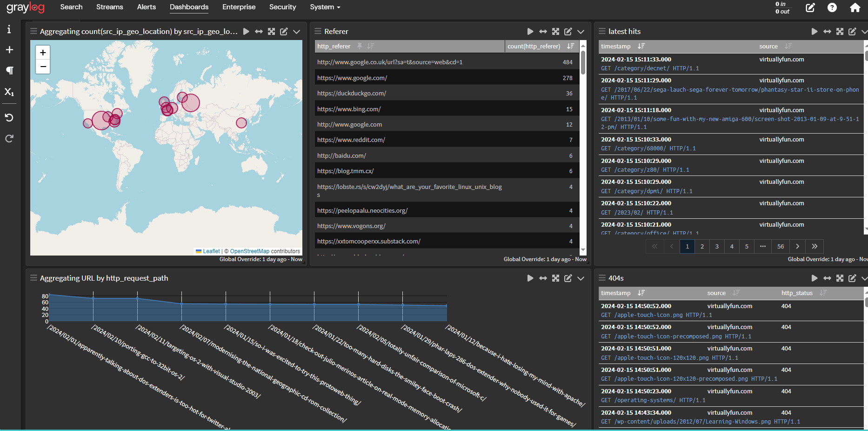This screenshot has height=431, width=868.
Task: Toggle sort on count(http_referer) column
Action: pos(570,46)
